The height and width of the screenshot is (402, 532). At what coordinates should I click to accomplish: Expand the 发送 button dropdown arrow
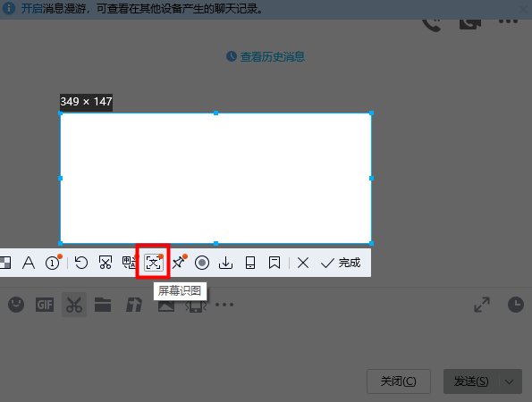(509, 381)
